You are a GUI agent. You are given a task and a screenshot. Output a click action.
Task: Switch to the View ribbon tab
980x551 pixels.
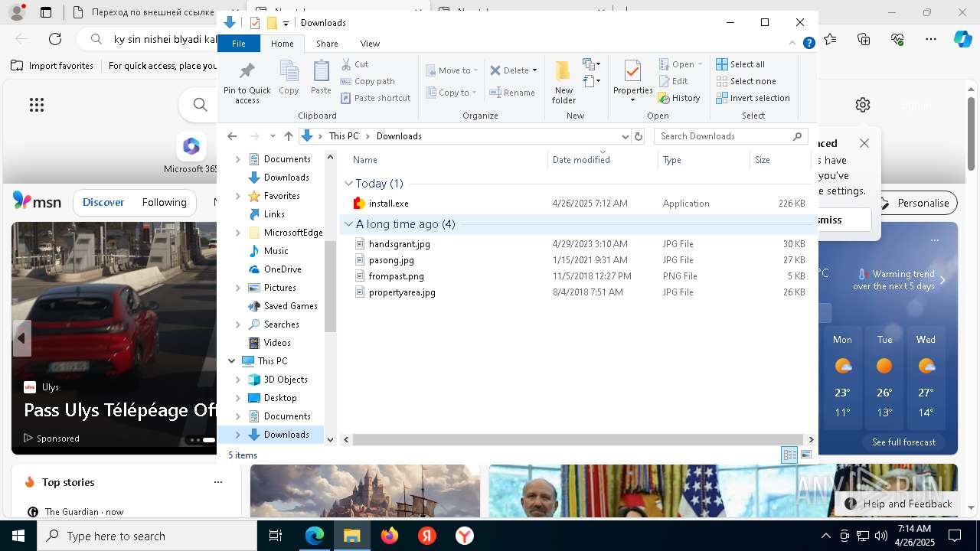(370, 44)
